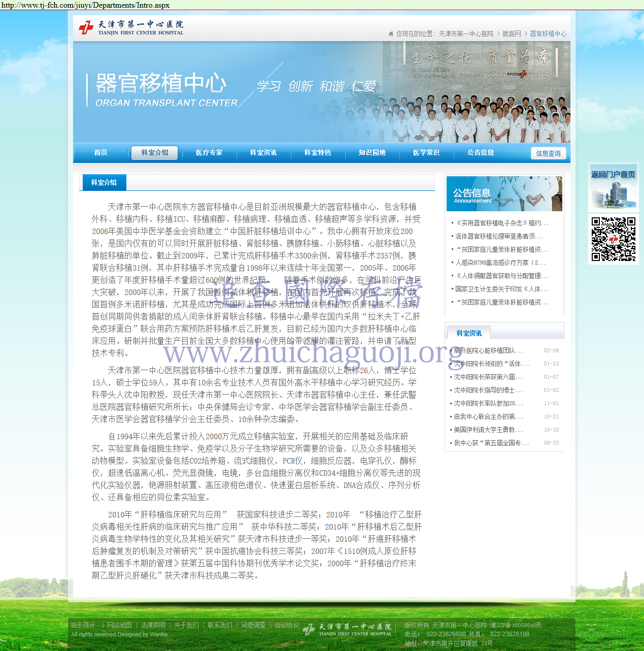Screen dimensions: 644x651
Task: Select the 科室介绍 navigation tab
Action: tap(155, 153)
